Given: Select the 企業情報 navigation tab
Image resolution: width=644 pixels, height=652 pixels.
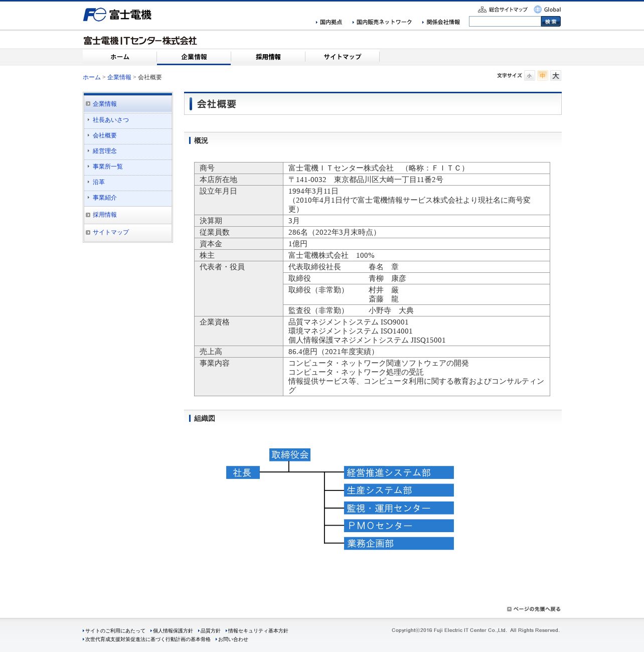Looking at the screenshot, I should (194, 57).
